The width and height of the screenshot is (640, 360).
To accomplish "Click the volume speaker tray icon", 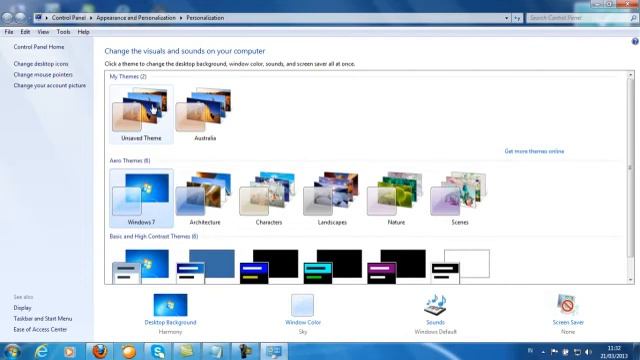I will click(x=588, y=352).
